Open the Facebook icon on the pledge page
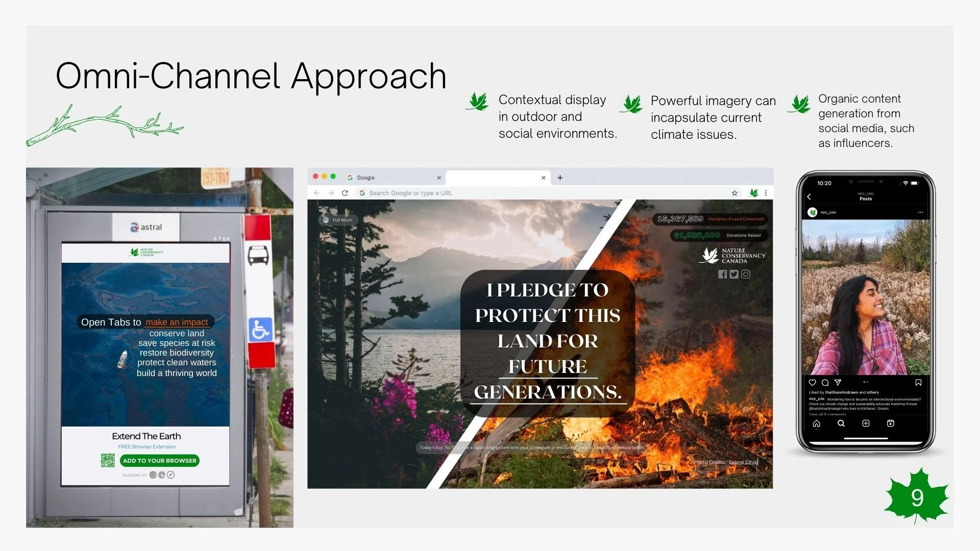 [x=722, y=274]
